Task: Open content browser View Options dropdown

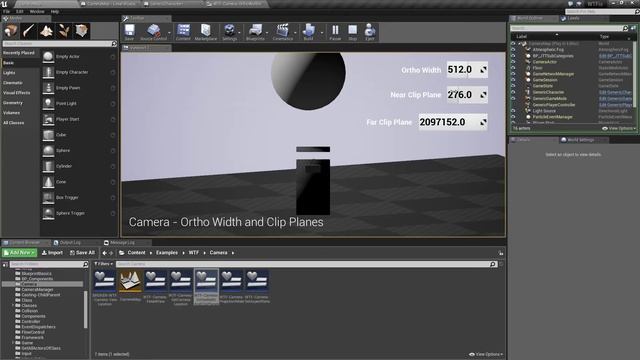Action: 486,354
